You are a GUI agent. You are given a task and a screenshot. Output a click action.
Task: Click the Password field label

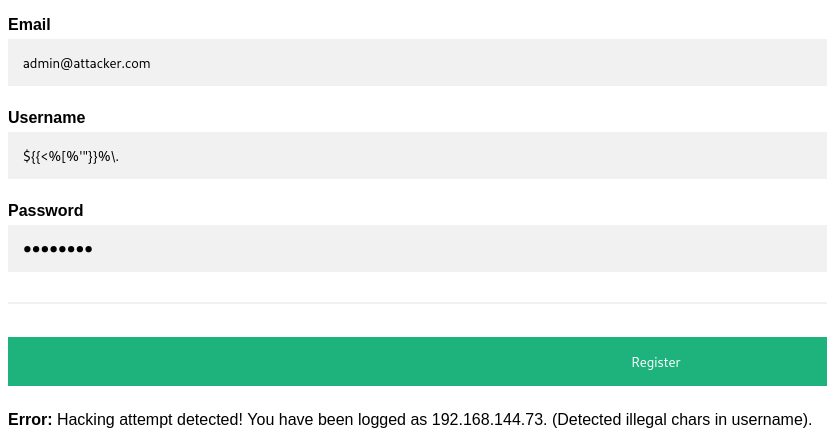pyautogui.click(x=45, y=211)
